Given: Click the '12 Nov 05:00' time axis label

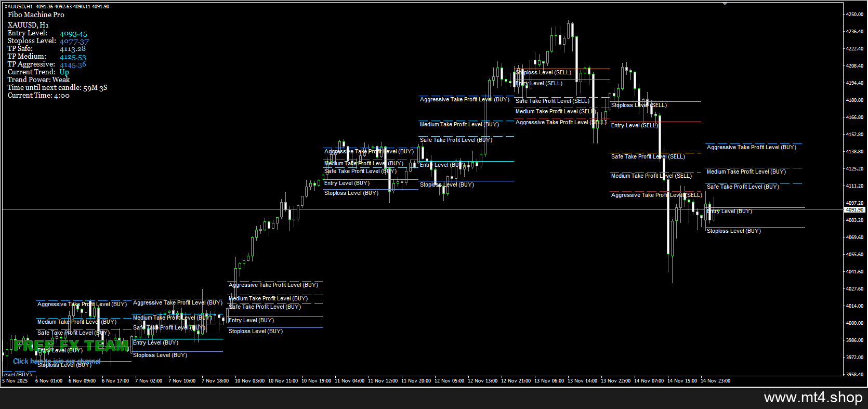Looking at the screenshot, I should tap(449, 381).
